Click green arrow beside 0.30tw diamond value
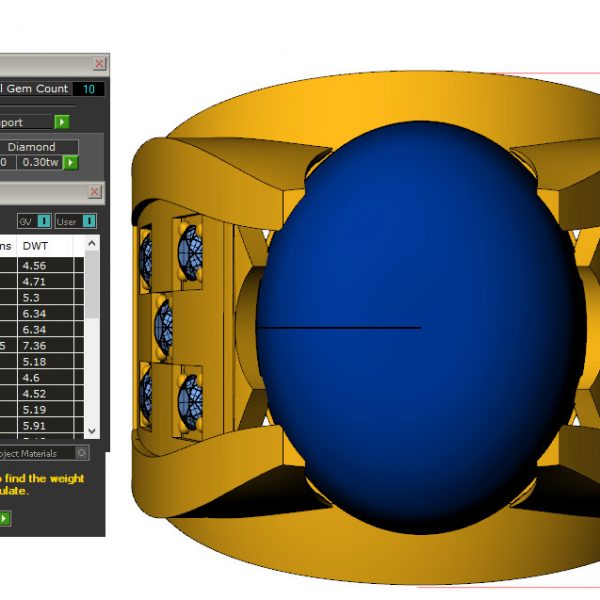This screenshot has width=600, height=600. 70,163
